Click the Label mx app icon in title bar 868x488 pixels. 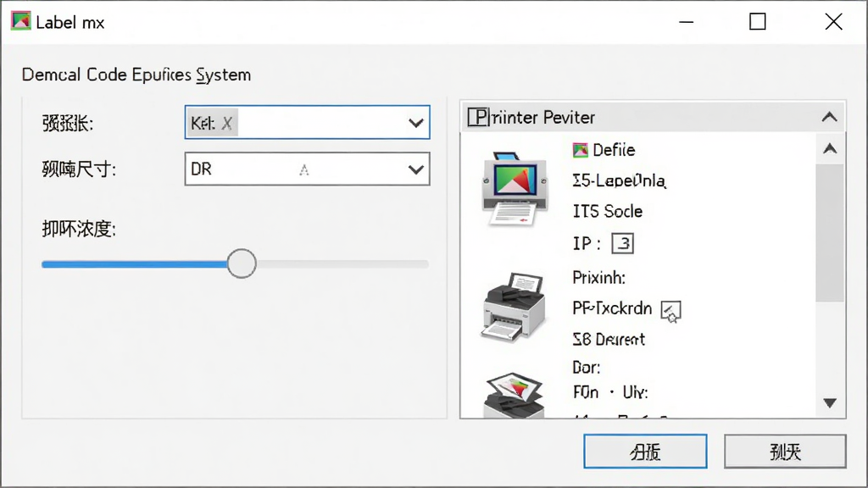[21, 21]
